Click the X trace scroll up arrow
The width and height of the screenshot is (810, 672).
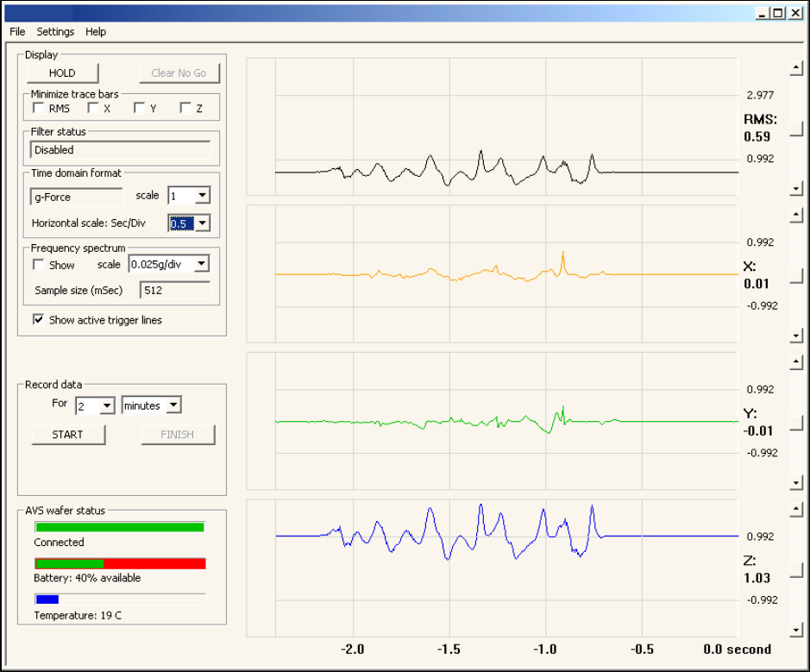point(796,215)
